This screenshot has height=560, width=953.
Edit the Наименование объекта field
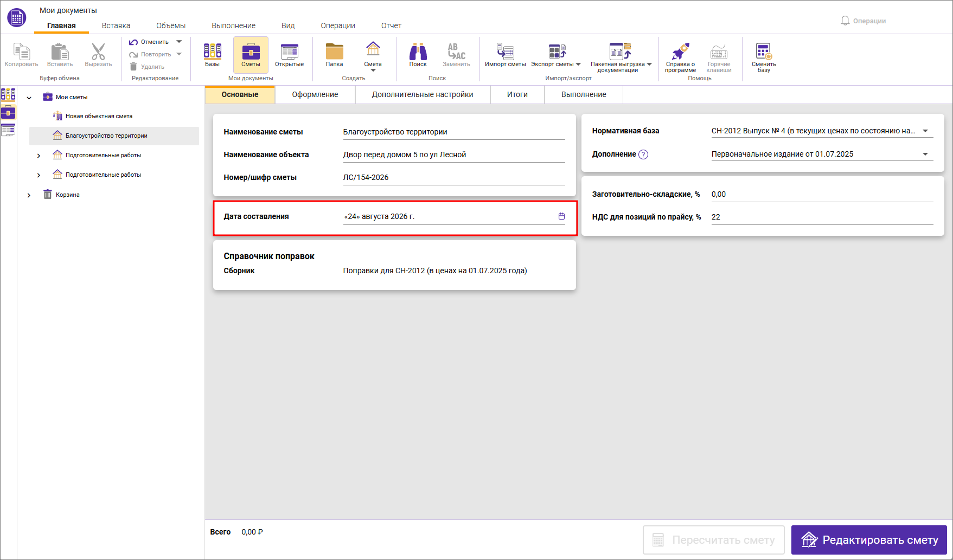[x=453, y=155]
